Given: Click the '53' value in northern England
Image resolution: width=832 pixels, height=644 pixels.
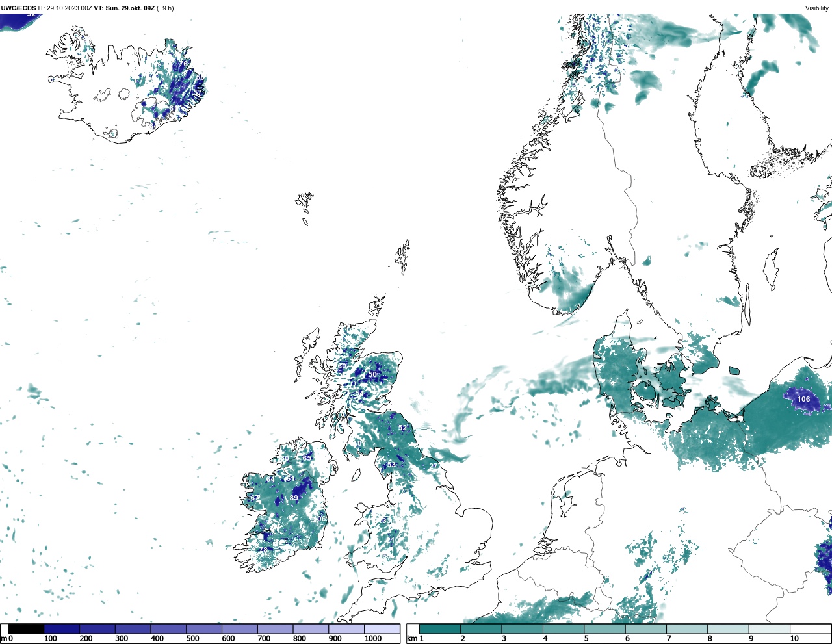Looking at the screenshot, I should 391,465.
